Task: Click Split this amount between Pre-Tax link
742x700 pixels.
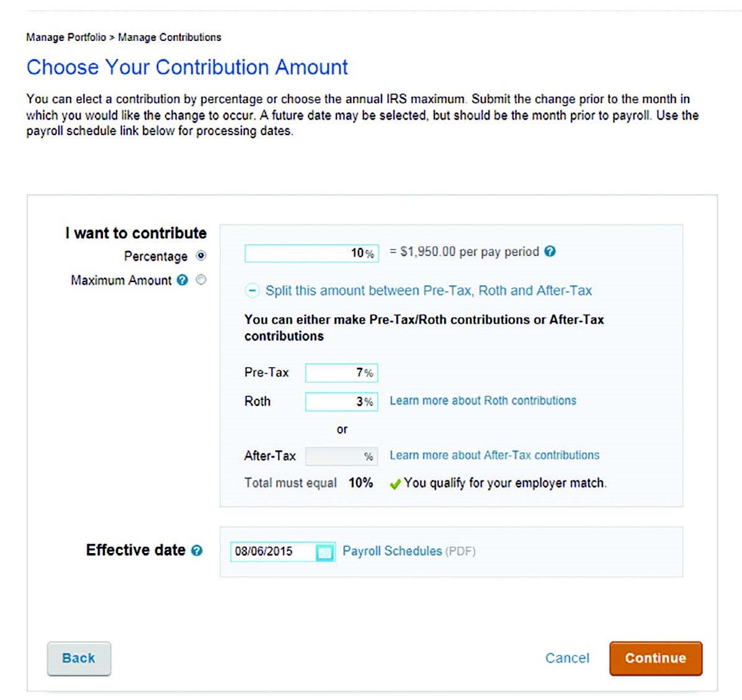Action: [x=429, y=290]
